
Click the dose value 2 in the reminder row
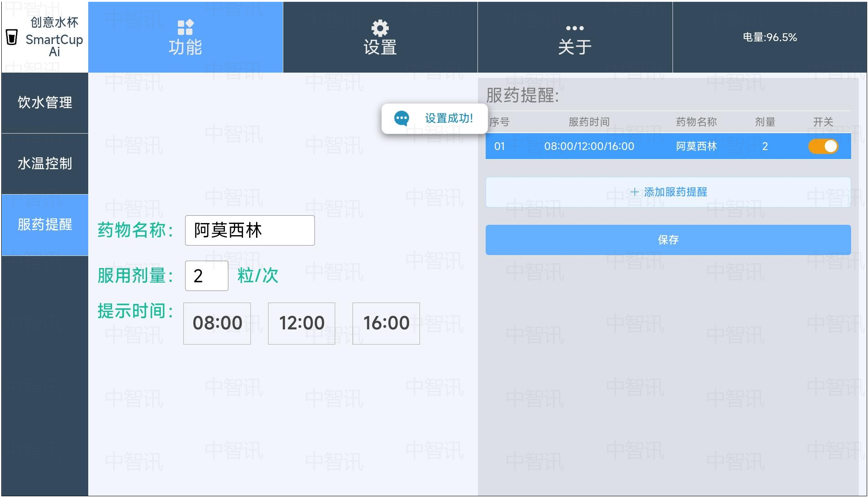(765, 146)
